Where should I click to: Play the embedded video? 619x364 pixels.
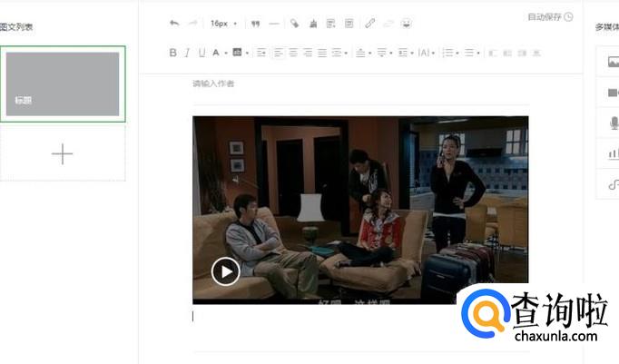[x=225, y=271]
